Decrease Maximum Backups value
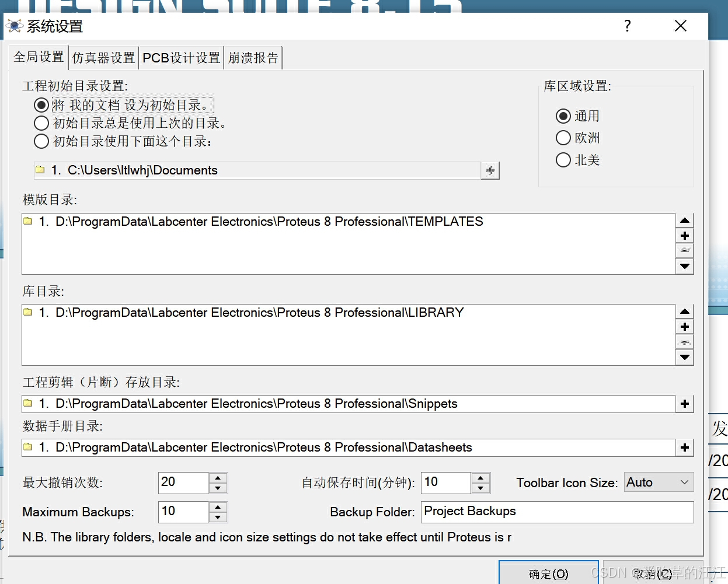 coord(218,517)
